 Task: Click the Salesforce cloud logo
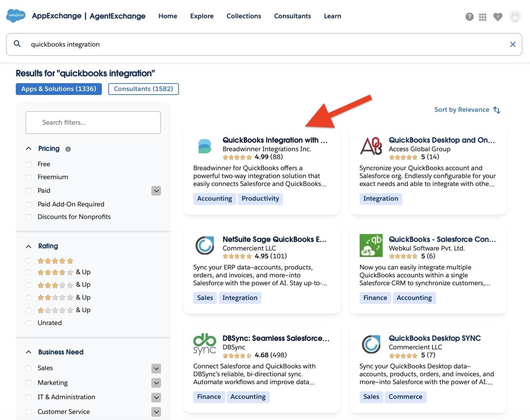15,15
